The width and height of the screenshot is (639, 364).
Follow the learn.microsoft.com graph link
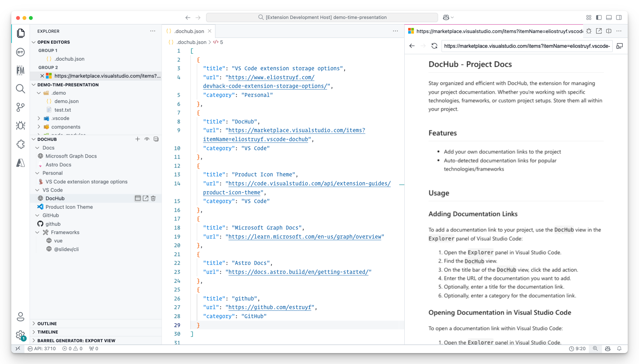click(x=305, y=237)
